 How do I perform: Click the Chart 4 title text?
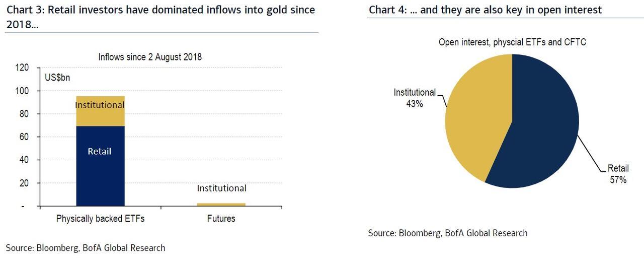coord(485,10)
